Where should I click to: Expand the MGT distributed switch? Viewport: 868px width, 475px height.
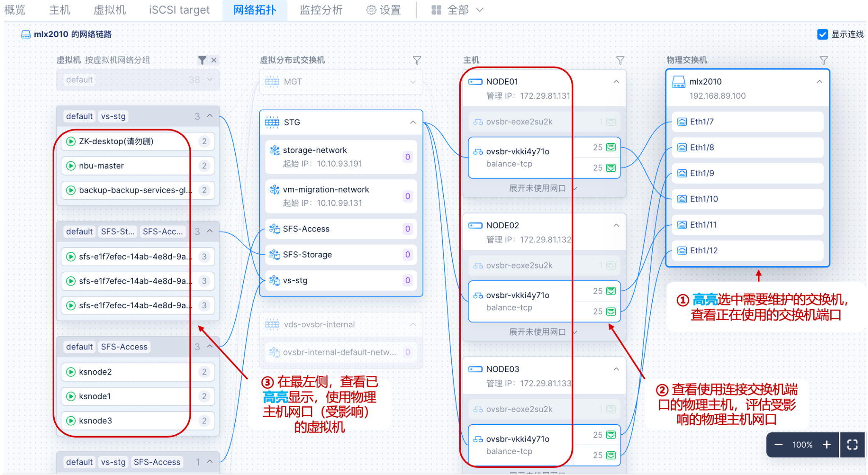[x=413, y=81]
